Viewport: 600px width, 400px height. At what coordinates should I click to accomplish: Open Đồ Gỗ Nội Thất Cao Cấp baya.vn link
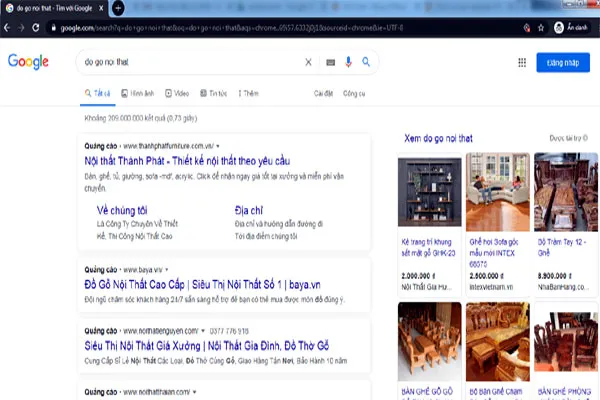pos(202,284)
